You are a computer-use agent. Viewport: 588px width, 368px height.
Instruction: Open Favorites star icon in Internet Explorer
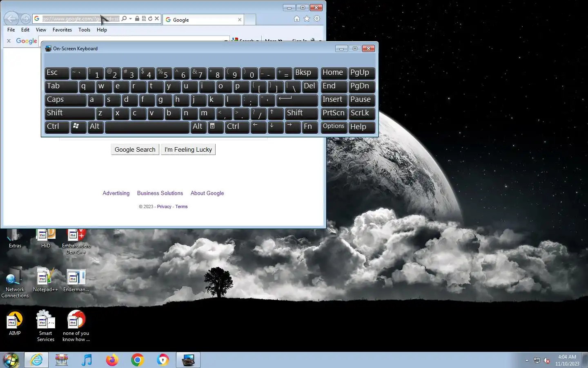[307, 19]
